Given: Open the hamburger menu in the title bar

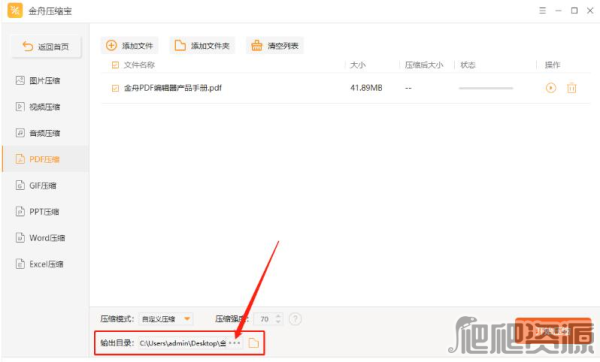Looking at the screenshot, I should (x=543, y=11).
